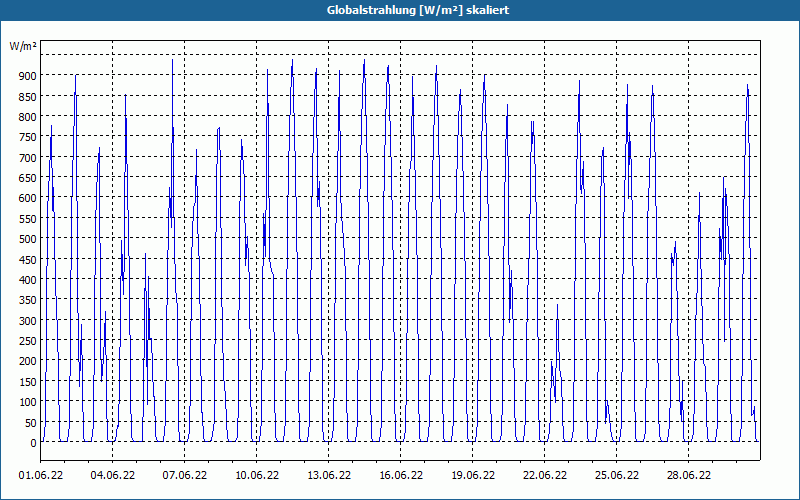
Task: Click the 100 y-axis value label
Action: pyautogui.click(x=29, y=402)
